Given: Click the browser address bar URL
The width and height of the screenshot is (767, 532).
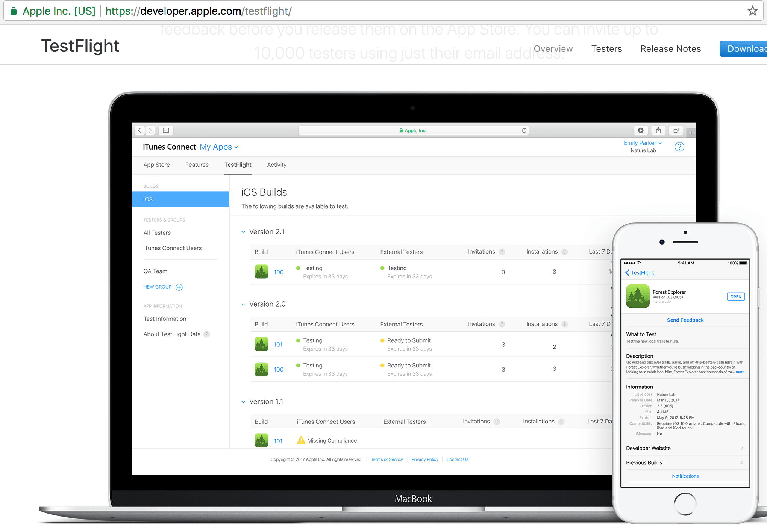Looking at the screenshot, I should [199, 11].
